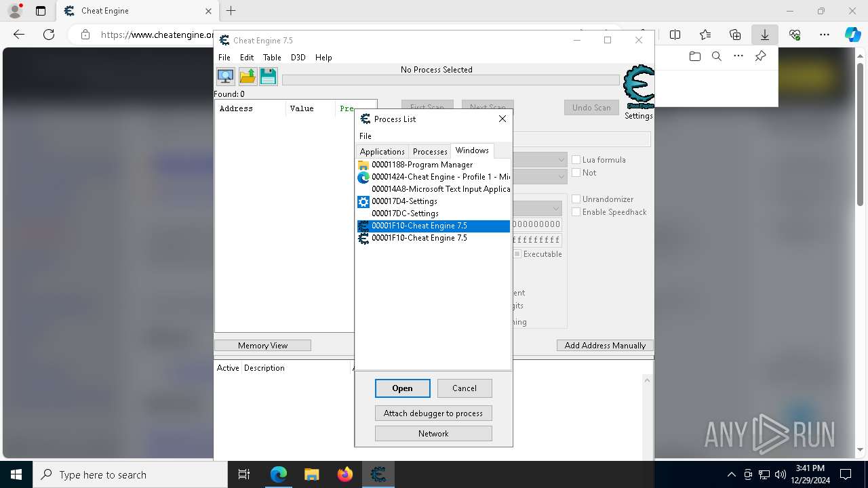
Task: Select 000014A8-Microsoft Text Input Application row
Action: tap(433, 189)
